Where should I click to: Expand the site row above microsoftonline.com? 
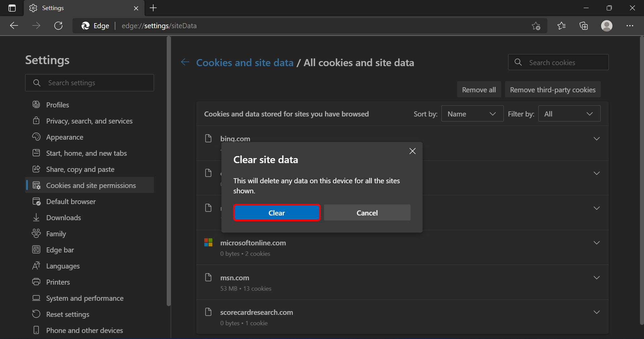(596, 208)
